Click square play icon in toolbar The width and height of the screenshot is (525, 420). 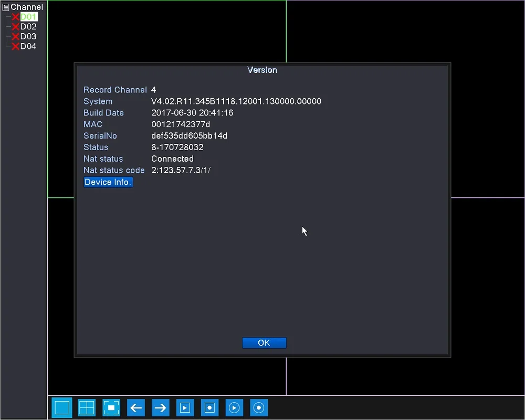185,407
